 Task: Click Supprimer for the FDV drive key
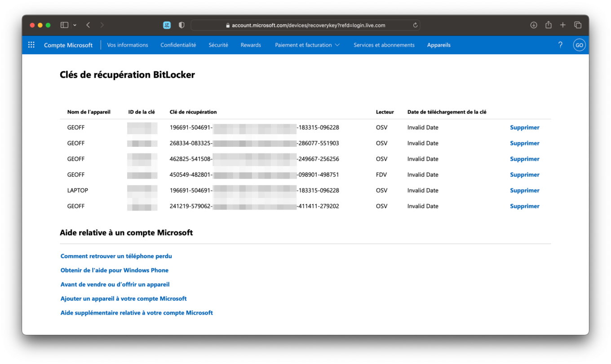tap(525, 175)
